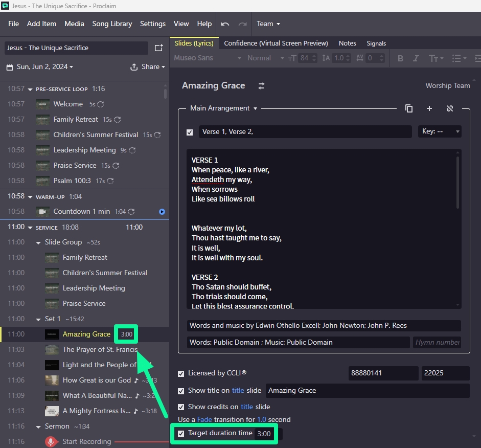Image resolution: width=481 pixels, height=448 pixels.
Task: Open the View menu
Action: [x=181, y=24]
